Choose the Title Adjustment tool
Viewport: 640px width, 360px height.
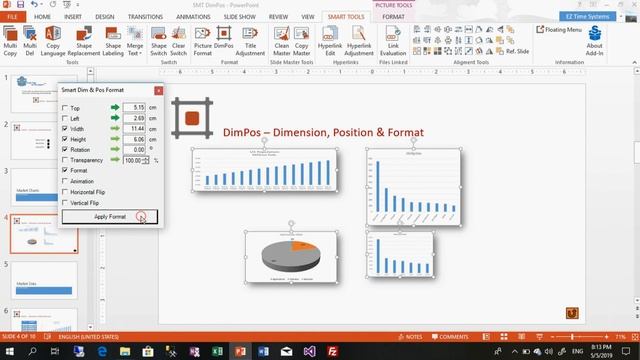(250, 41)
